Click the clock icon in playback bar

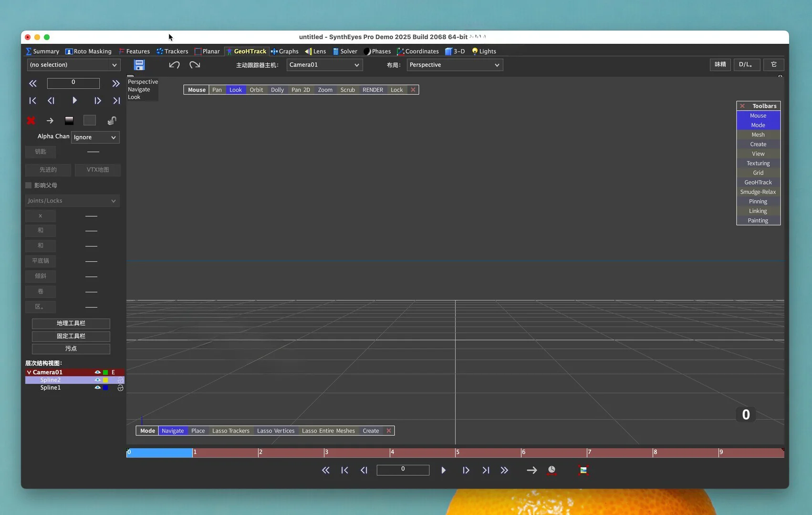pyautogui.click(x=552, y=470)
